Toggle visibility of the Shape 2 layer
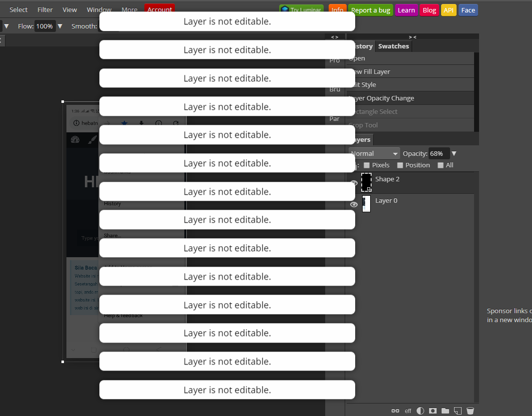 point(354,183)
